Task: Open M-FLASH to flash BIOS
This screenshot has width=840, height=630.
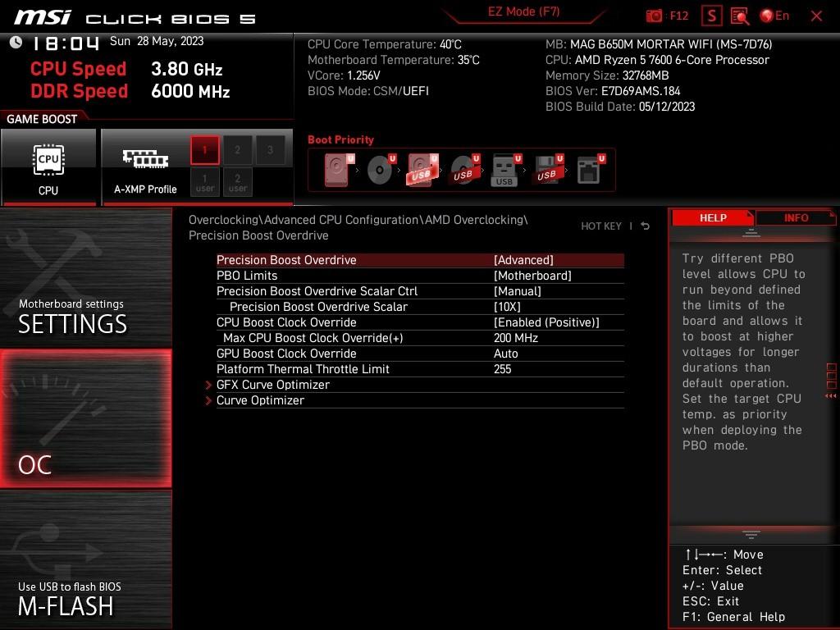Action: [85, 560]
